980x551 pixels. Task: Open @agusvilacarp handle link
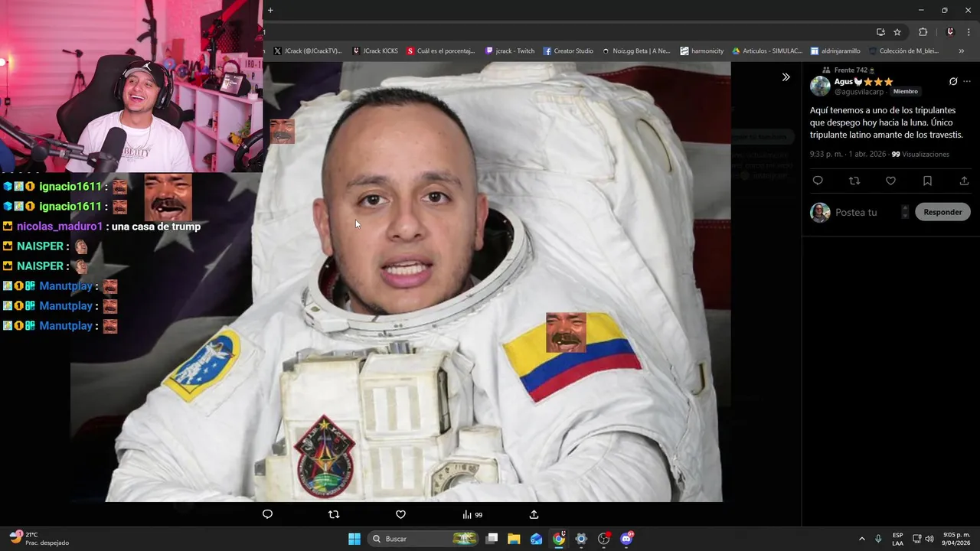click(860, 92)
